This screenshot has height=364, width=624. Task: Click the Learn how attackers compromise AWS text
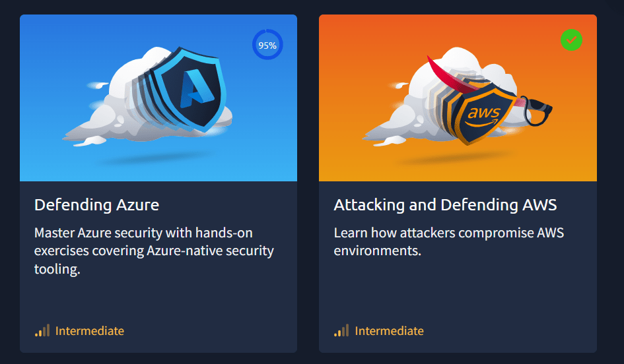(449, 241)
